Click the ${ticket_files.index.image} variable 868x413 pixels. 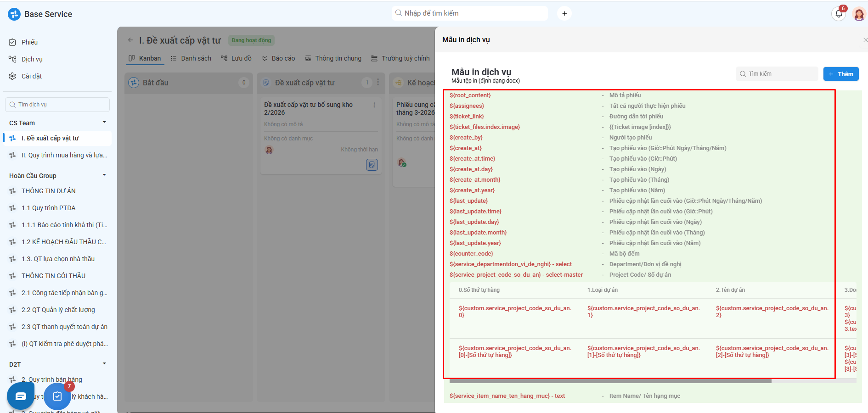pos(485,127)
